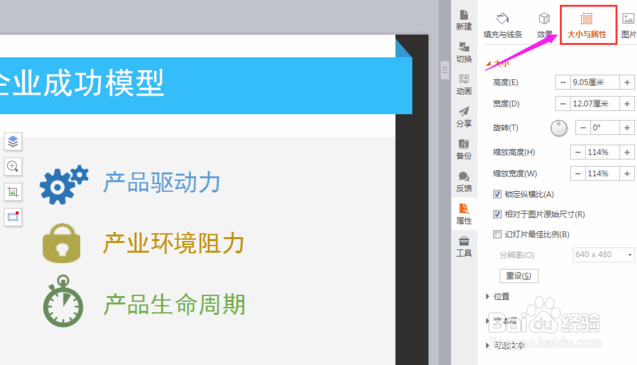Image resolution: width=637 pixels, height=365 pixels.
Task: Click the zoom magnifier floating icon
Action: tap(13, 166)
